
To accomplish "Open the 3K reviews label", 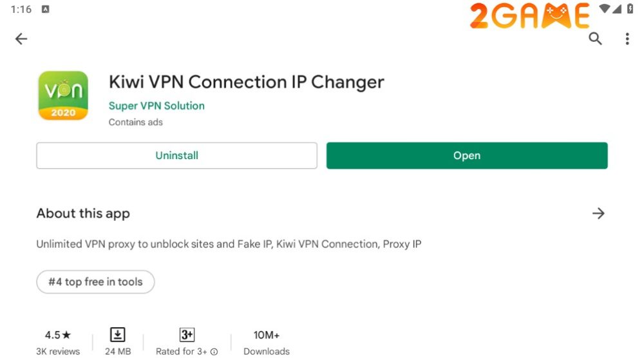I will point(58,352).
